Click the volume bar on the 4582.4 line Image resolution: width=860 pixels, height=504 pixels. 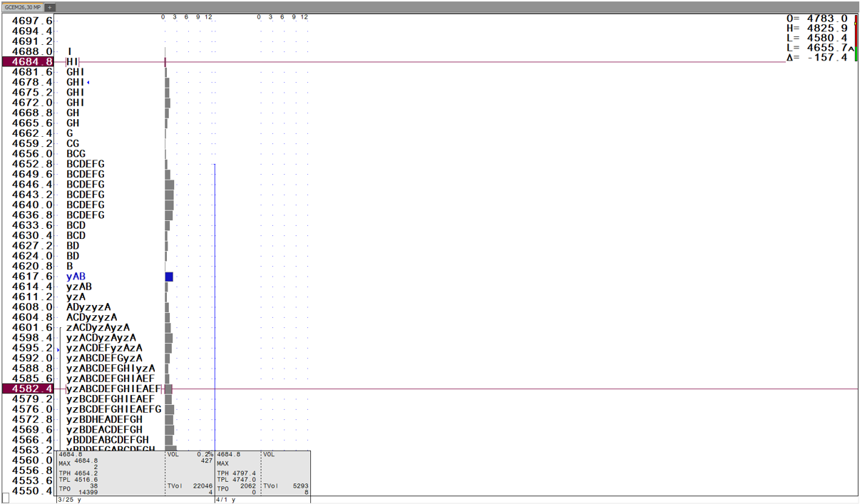pyautogui.click(x=168, y=389)
